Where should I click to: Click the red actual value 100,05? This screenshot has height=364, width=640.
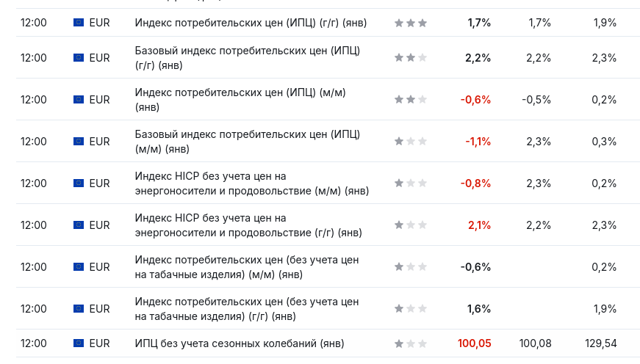pyautogui.click(x=474, y=343)
